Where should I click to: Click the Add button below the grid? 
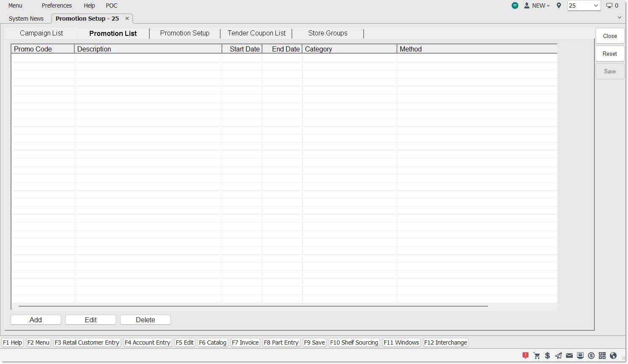pos(36,320)
